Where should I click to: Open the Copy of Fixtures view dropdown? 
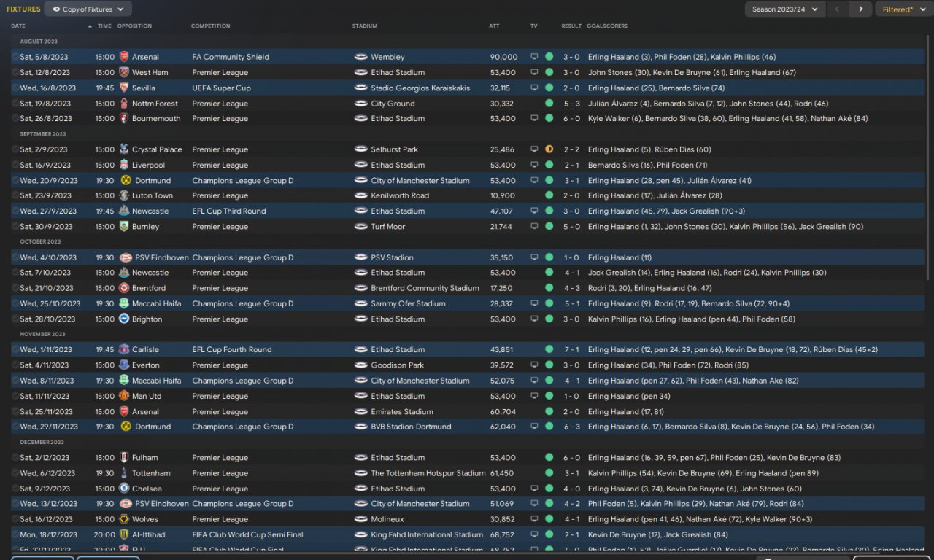tap(88, 9)
